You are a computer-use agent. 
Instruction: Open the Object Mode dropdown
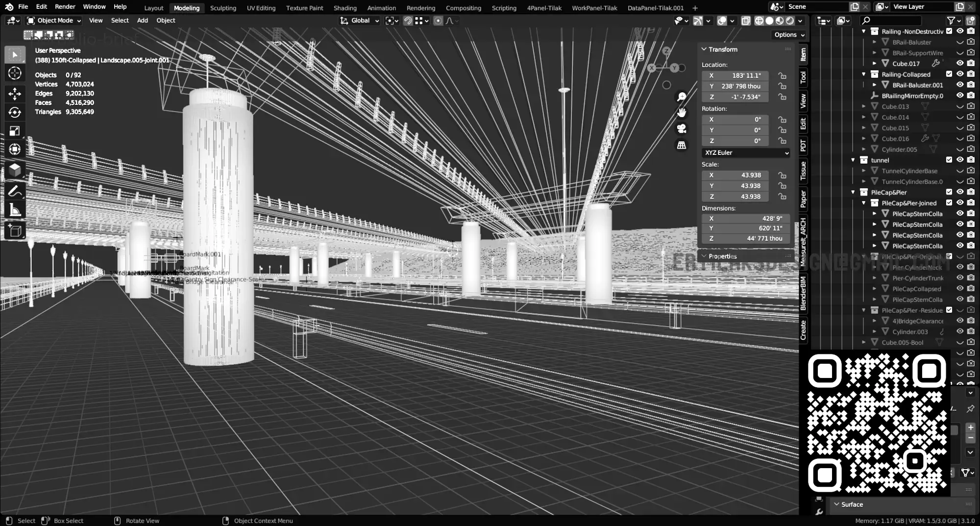point(54,21)
